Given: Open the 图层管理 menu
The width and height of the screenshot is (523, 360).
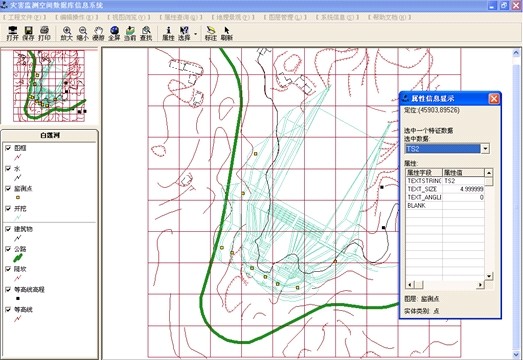Looking at the screenshot, I should tap(285, 17).
